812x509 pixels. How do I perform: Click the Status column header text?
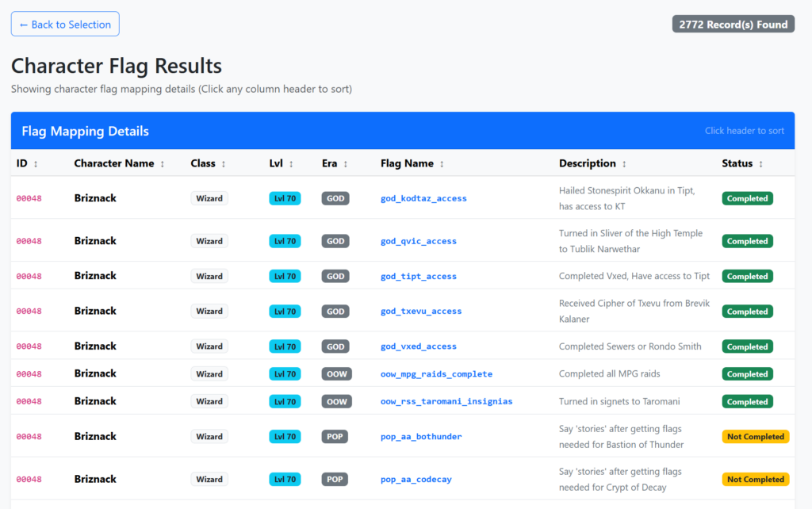point(737,163)
